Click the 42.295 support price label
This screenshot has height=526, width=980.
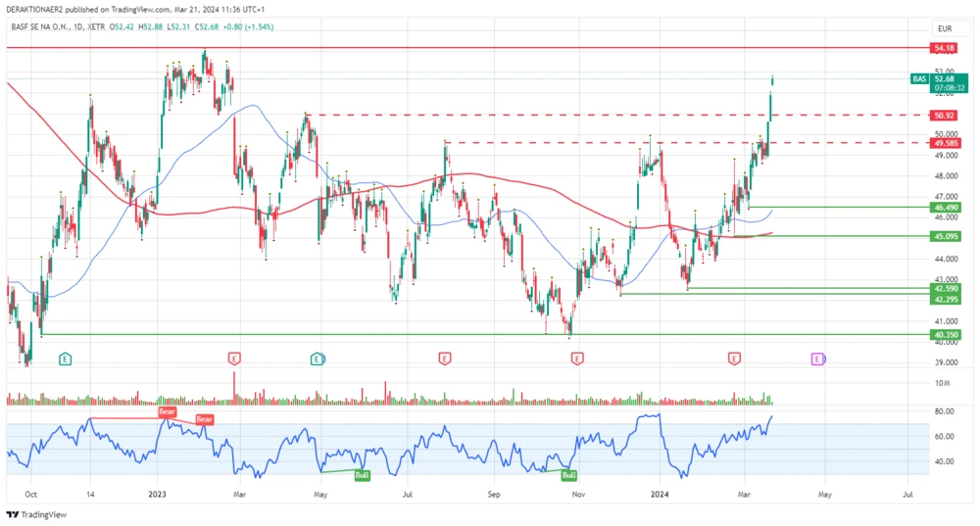click(x=947, y=299)
